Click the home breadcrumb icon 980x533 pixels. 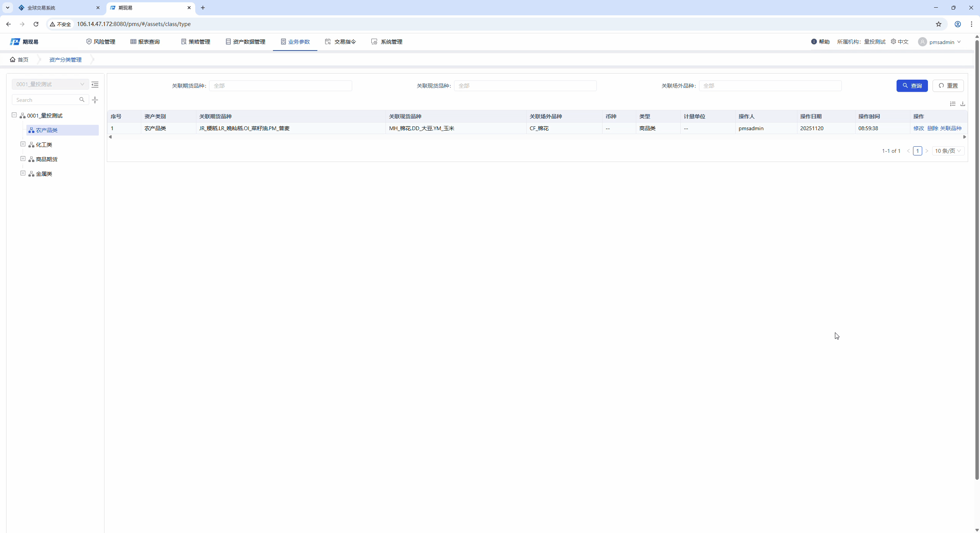point(13,60)
